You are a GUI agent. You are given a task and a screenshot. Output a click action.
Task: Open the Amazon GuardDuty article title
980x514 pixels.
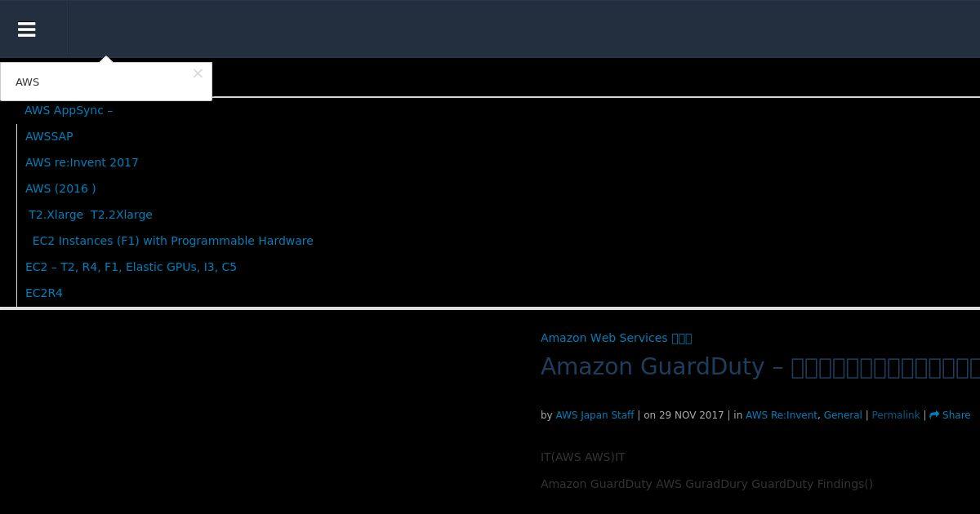760,366
